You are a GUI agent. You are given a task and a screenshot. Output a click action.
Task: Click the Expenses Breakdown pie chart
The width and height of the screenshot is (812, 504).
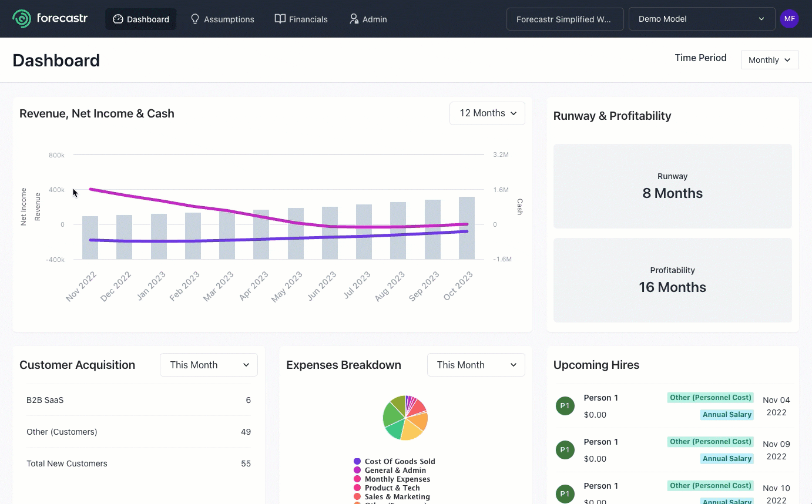[x=405, y=418]
